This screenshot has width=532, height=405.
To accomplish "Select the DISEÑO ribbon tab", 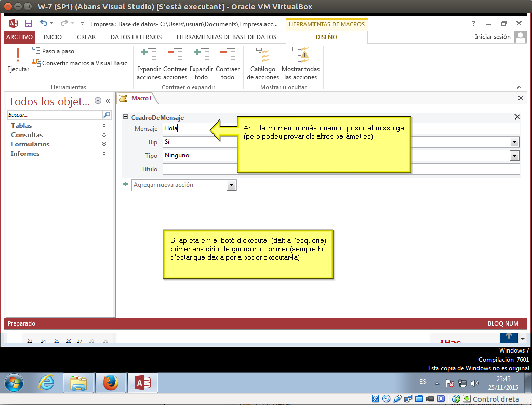I will tap(326, 37).
